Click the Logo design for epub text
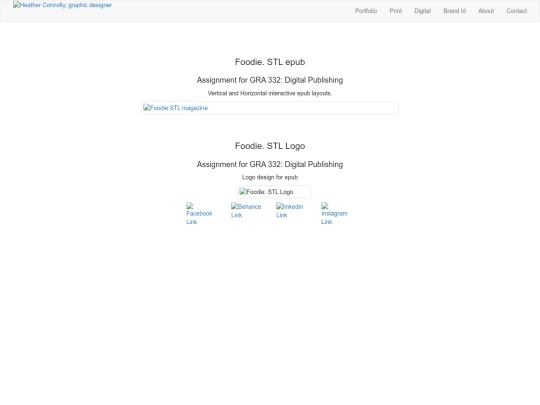This screenshot has width=540, height=405. [270, 177]
